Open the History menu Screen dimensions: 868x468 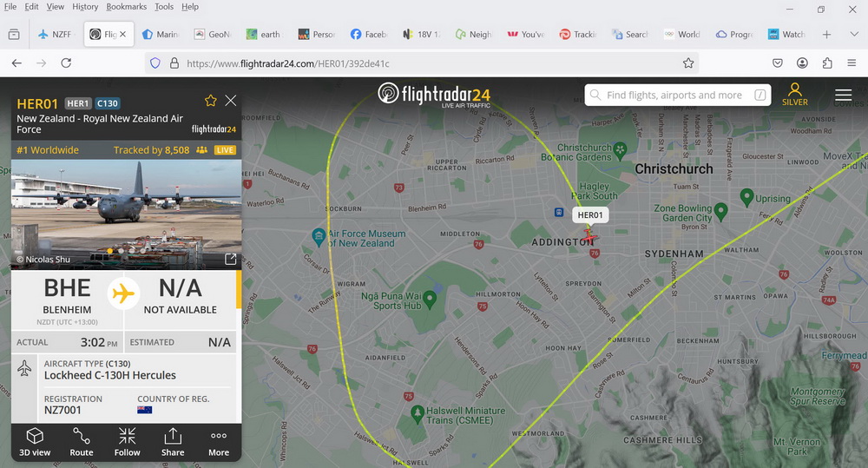click(85, 7)
